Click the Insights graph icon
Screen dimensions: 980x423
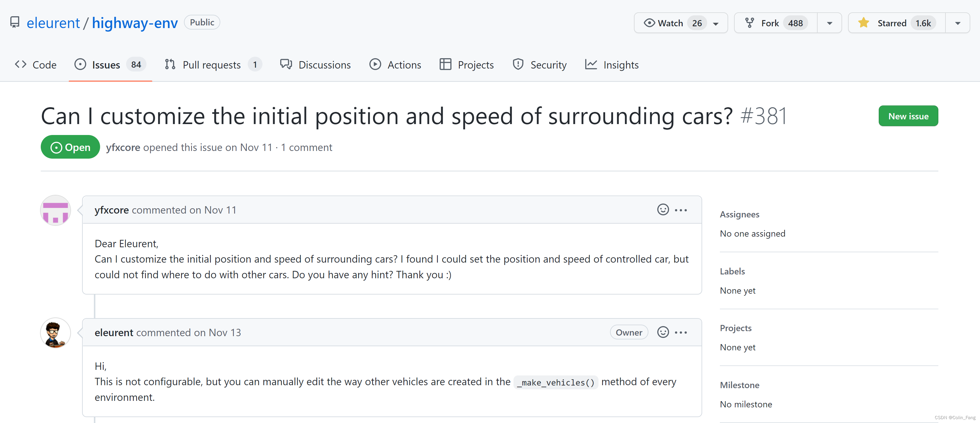click(591, 64)
